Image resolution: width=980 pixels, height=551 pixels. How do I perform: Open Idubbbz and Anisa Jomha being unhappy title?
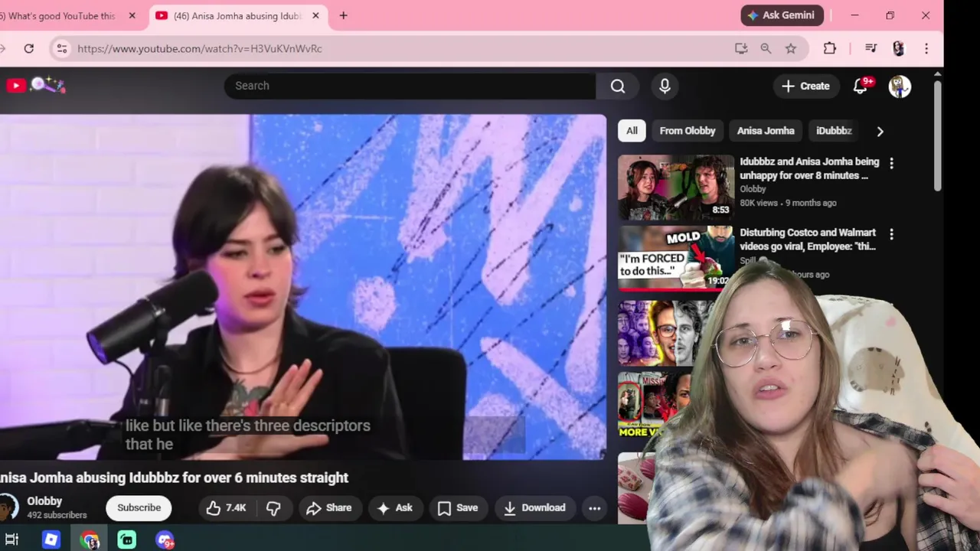click(x=809, y=168)
